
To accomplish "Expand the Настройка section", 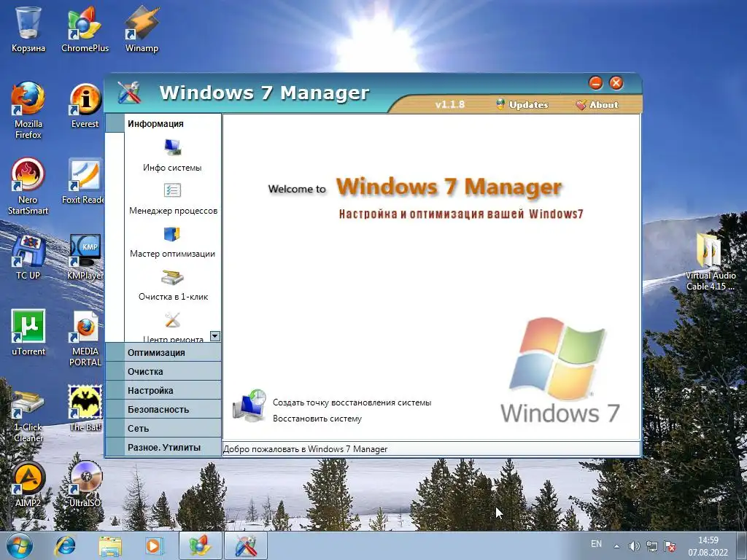I will click(163, 391).
